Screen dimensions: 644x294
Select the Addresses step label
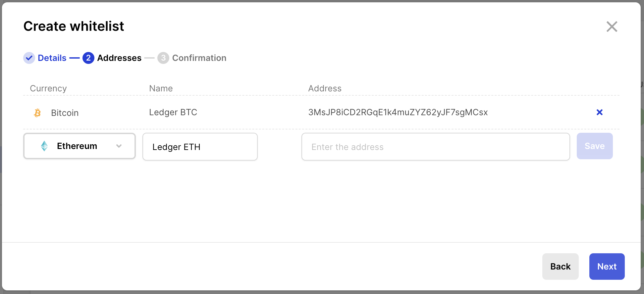(119, 58)
